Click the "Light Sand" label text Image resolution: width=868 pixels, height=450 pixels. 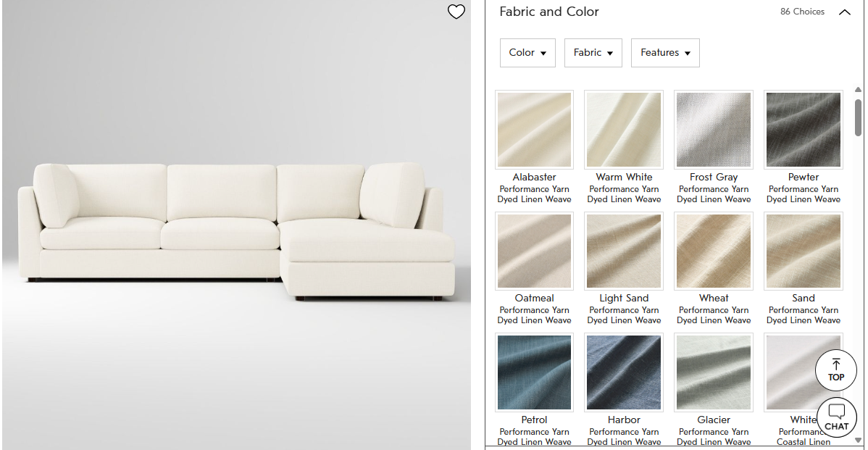coord(624,299)
